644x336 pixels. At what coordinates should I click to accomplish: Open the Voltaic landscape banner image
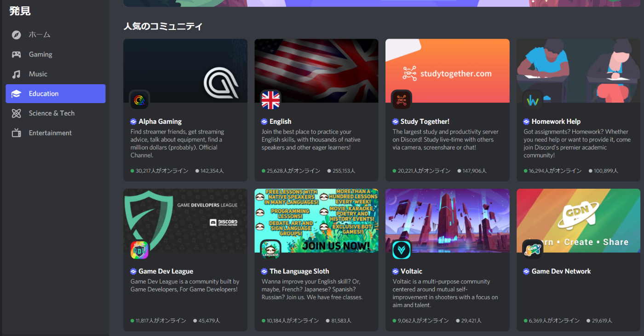(x=448, y=220)
